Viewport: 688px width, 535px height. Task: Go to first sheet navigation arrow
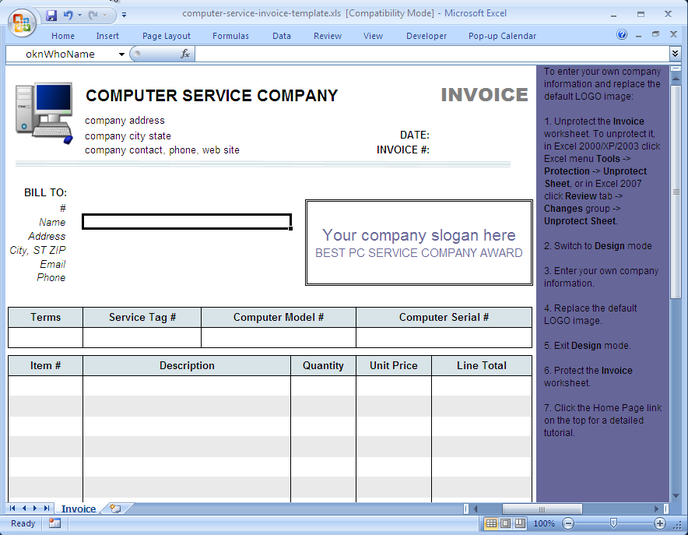[x=12, y=508]
